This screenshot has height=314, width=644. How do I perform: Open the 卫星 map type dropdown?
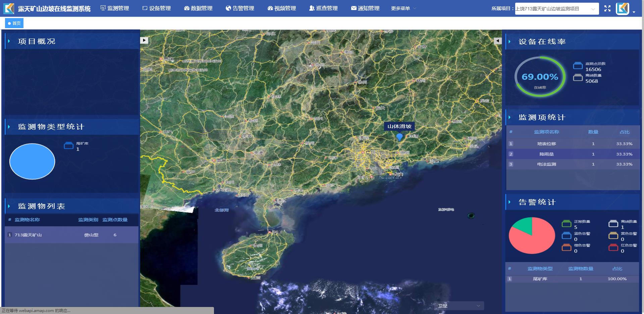459,306
